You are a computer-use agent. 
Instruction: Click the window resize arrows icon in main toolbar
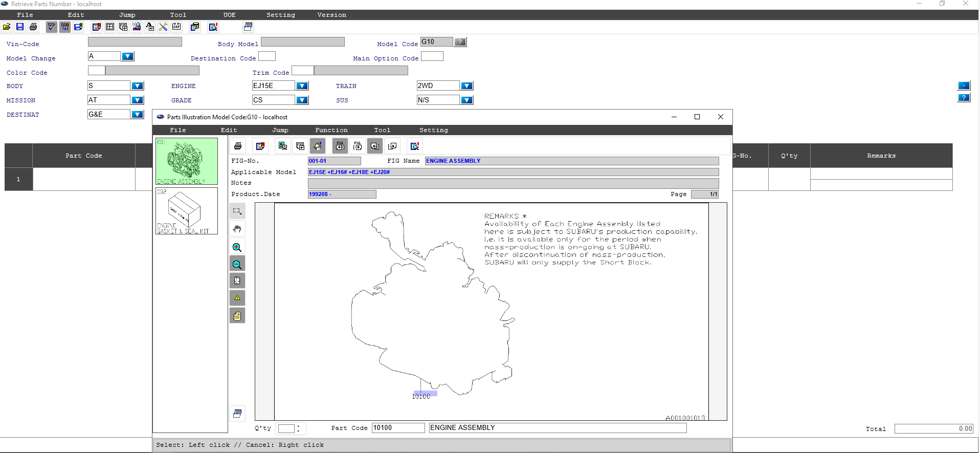click(248, 27)
